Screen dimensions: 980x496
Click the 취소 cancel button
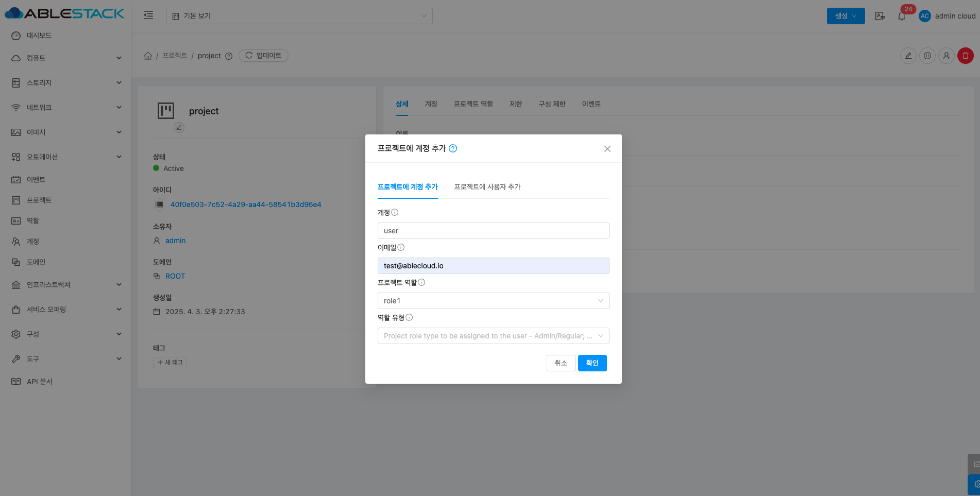tap(561, 363)
